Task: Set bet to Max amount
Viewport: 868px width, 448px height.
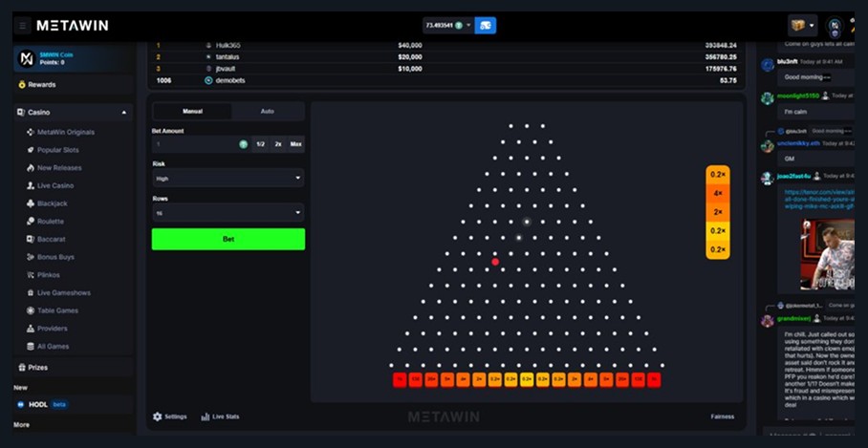Action: [295, 144]
